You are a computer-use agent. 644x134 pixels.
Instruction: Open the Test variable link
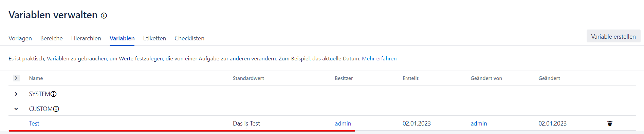tap(34, 123)
